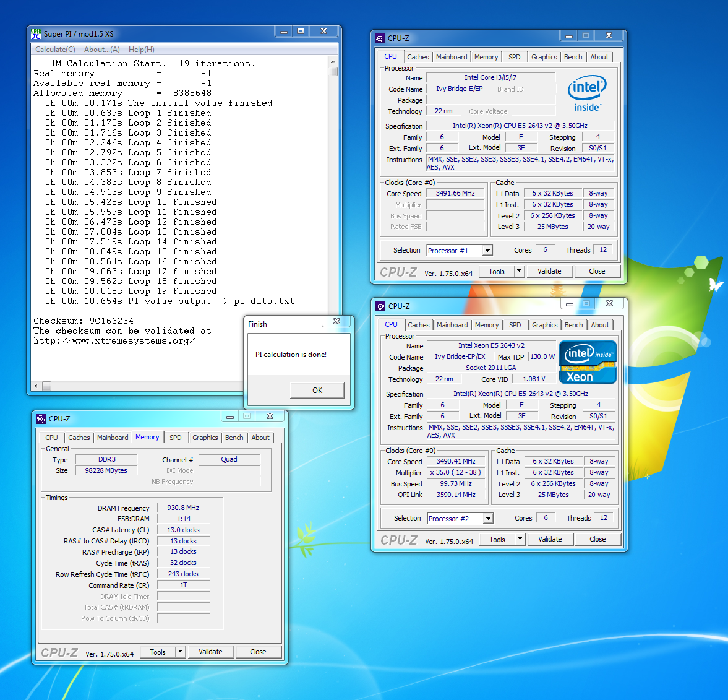Click Tools button in Memory CPU-Z window
Viewport: 728px width, 700px height.
(x=157, y=652)
